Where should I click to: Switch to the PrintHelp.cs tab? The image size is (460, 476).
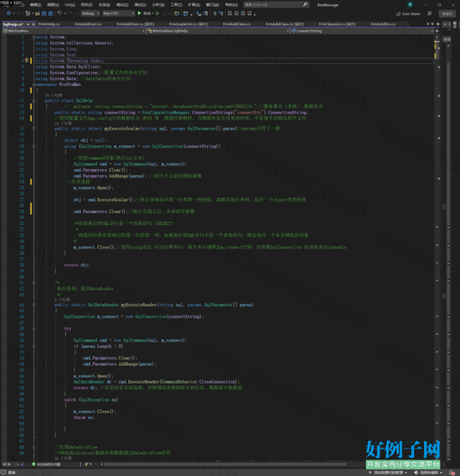49,24
